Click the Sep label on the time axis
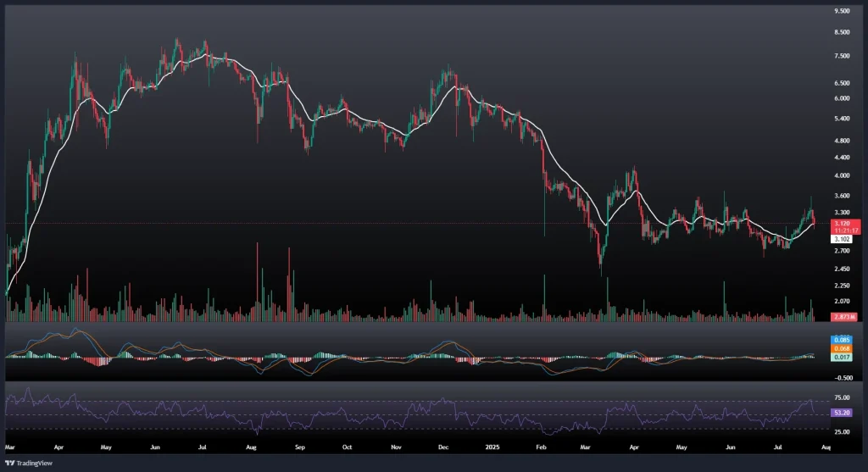868x472 pixels. pyautogui.click(x=298, y=444)
